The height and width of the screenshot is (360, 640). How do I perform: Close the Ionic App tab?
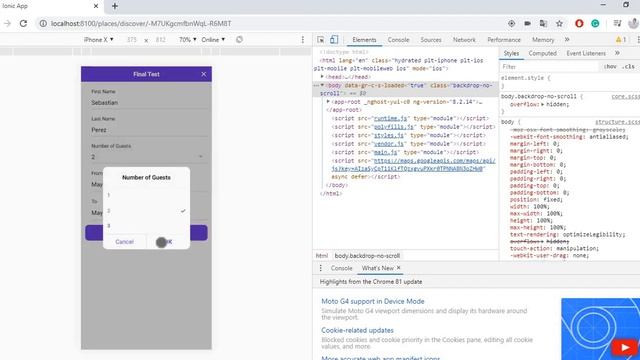[x=96, y=6]
